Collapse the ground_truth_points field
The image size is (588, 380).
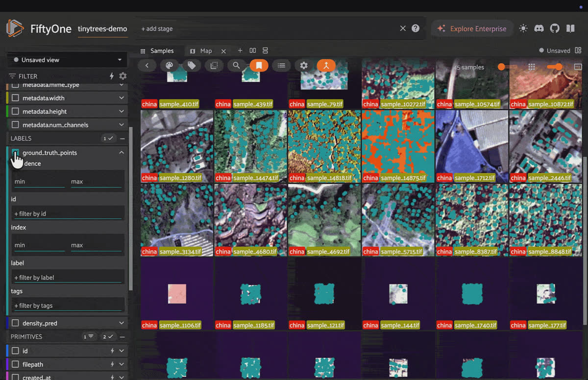click(x=122, y=153)
